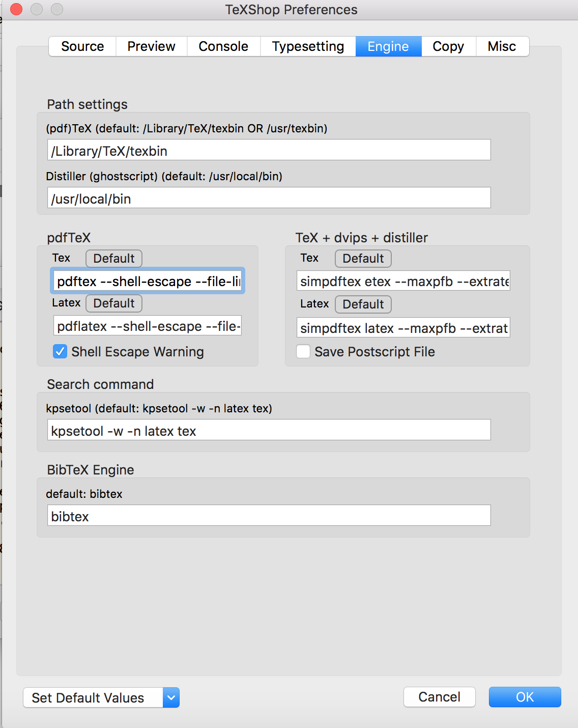Open the Preview tab
The width and height of the screenshot is (578, 728).
point(152,46)
